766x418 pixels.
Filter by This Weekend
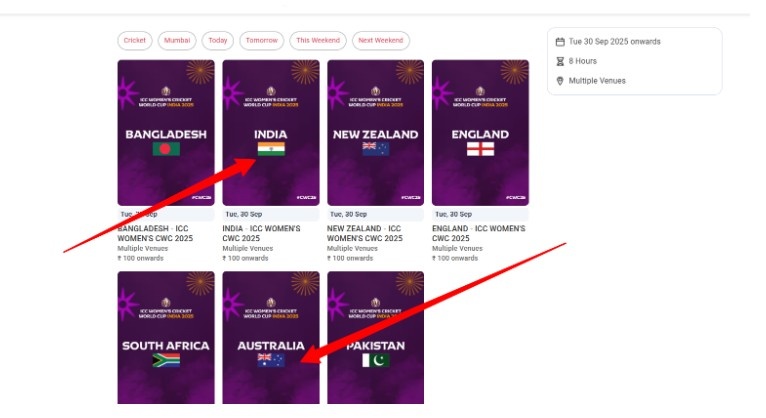click(x=318, y=41)
